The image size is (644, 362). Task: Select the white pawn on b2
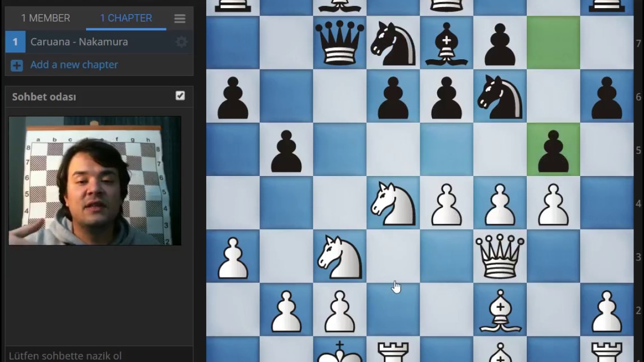pyautogui.click(x=286, y=310)
